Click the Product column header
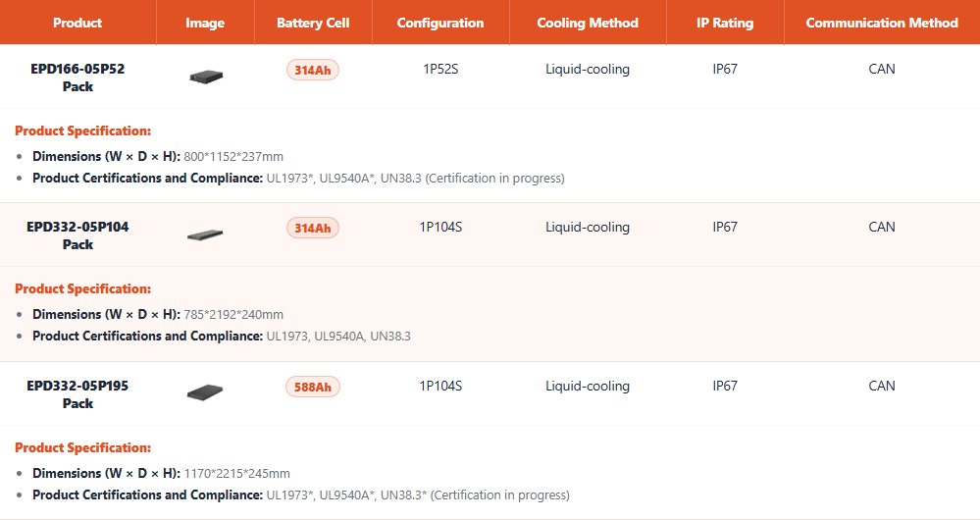 pyautogui.click(x=77, y=23)
